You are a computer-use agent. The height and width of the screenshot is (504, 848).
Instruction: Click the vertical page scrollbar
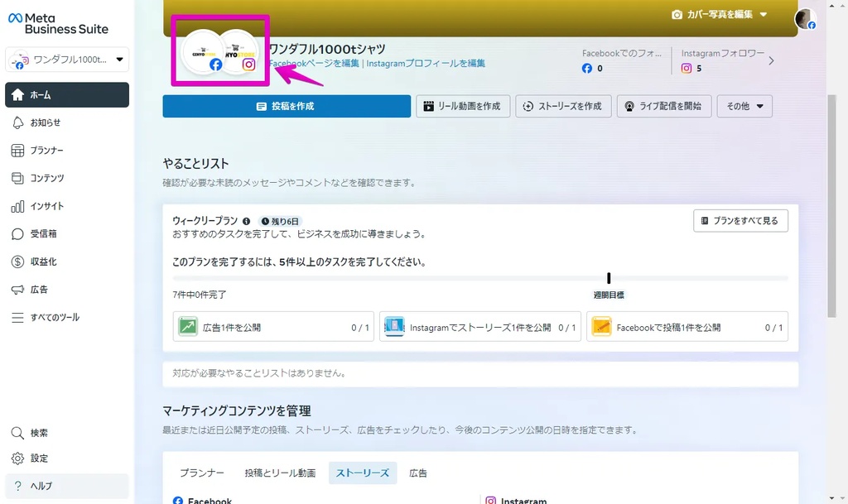pyautogui.click(x=831, y=205)
